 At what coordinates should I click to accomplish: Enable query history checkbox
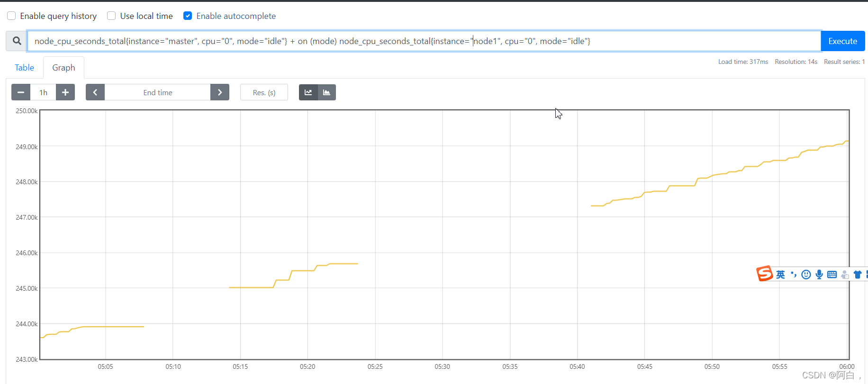[x=11, y=16]
